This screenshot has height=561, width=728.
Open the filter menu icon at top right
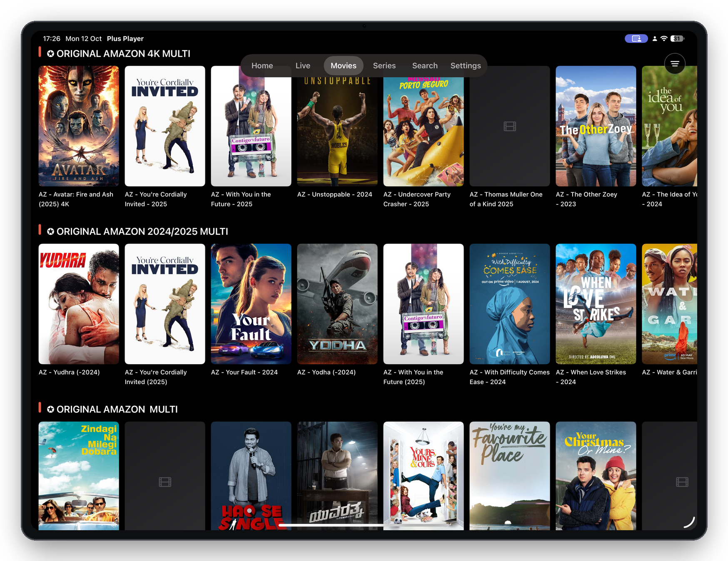[x=675, y=64]
